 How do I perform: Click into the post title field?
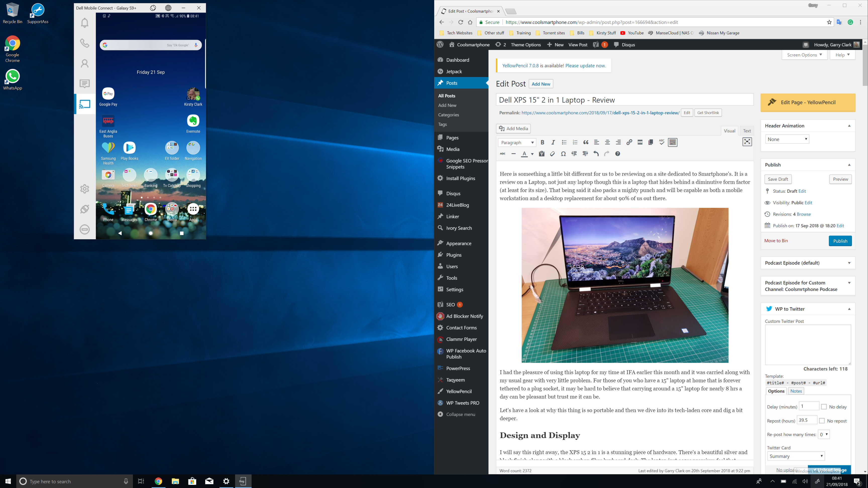(624, 100)
